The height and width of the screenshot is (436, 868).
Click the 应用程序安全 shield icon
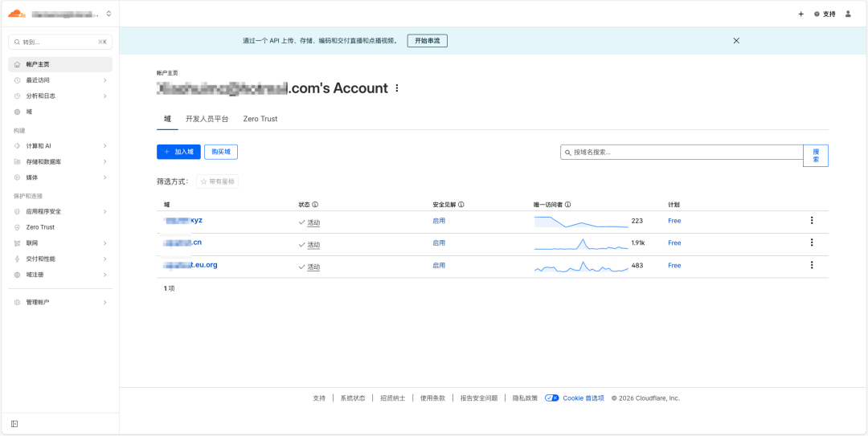tap(17, 212)
